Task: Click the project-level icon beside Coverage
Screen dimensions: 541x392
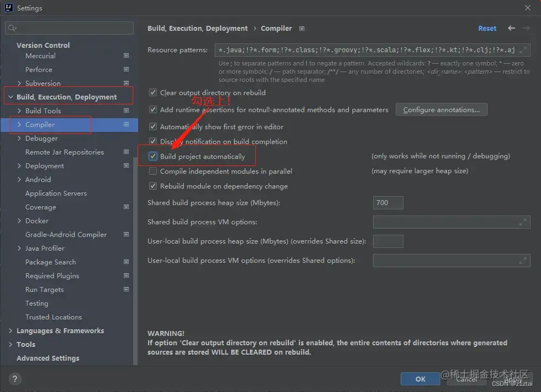Action: [126, 207]
